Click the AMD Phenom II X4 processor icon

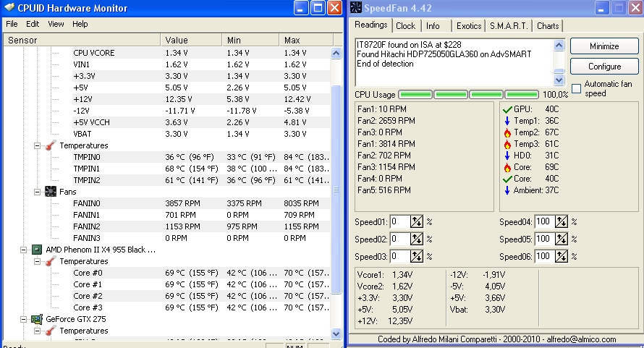tap(37, 250)
